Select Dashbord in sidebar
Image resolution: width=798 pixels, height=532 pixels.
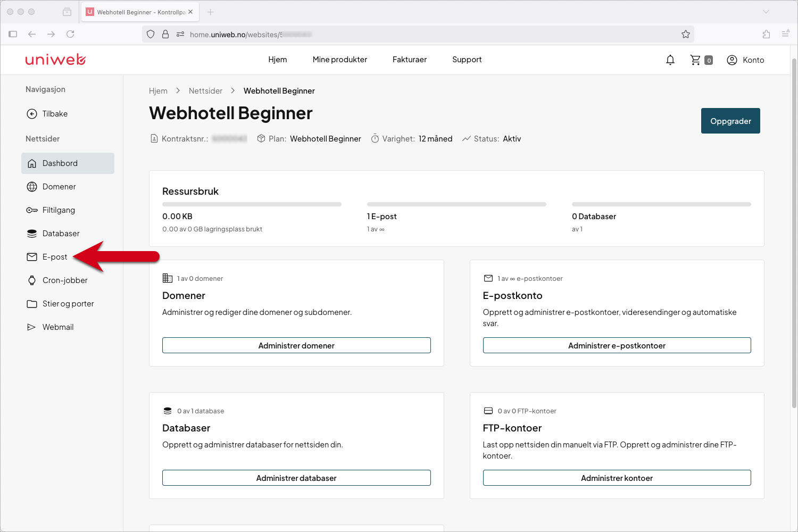pyautogui.click(x=68, y=163)
